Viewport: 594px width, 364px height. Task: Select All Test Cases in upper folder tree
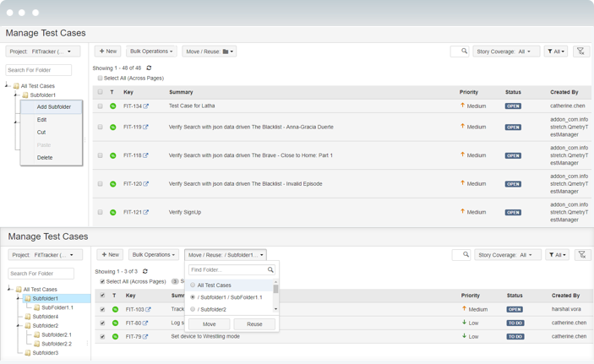38,86
